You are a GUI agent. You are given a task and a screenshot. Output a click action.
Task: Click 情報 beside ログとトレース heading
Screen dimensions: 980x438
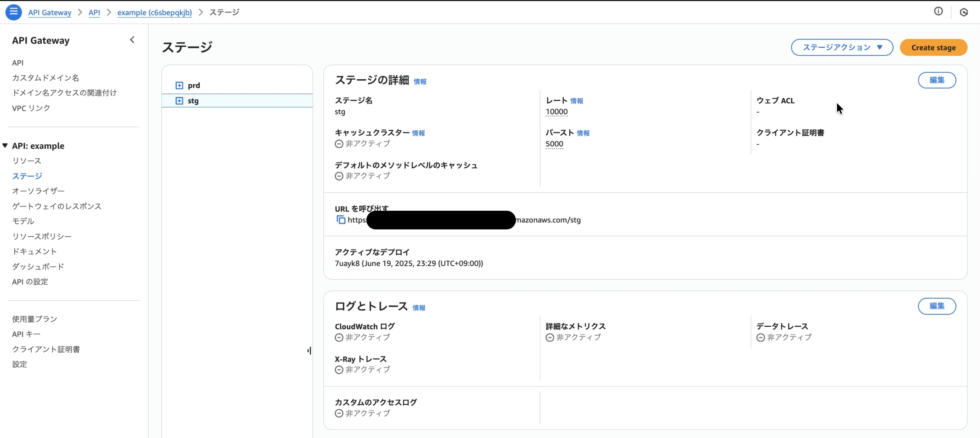coord(419,308)
